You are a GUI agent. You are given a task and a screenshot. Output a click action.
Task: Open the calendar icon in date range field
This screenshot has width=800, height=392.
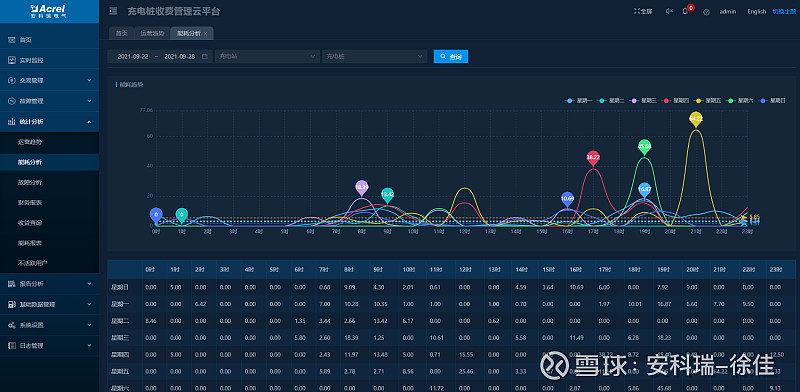click(205, 57)
